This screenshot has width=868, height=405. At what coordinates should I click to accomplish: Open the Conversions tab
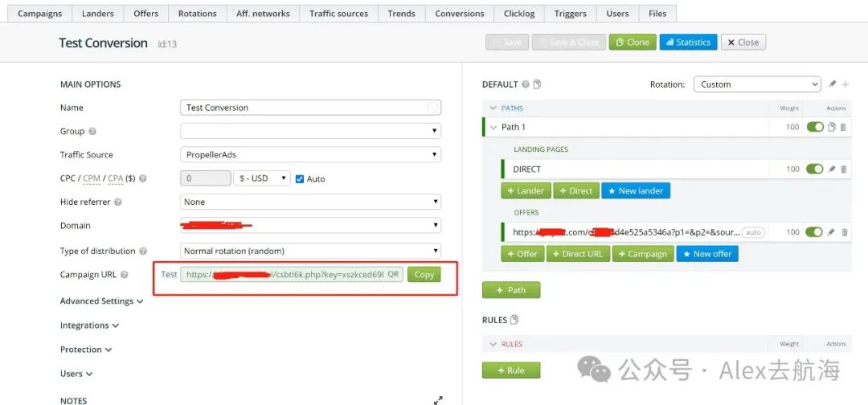[x=460, y=14]
